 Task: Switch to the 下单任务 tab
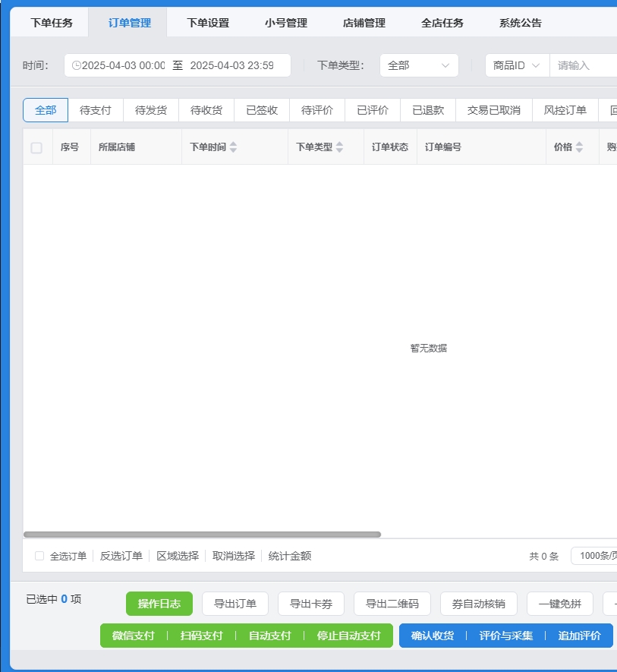tap(52, 23)
